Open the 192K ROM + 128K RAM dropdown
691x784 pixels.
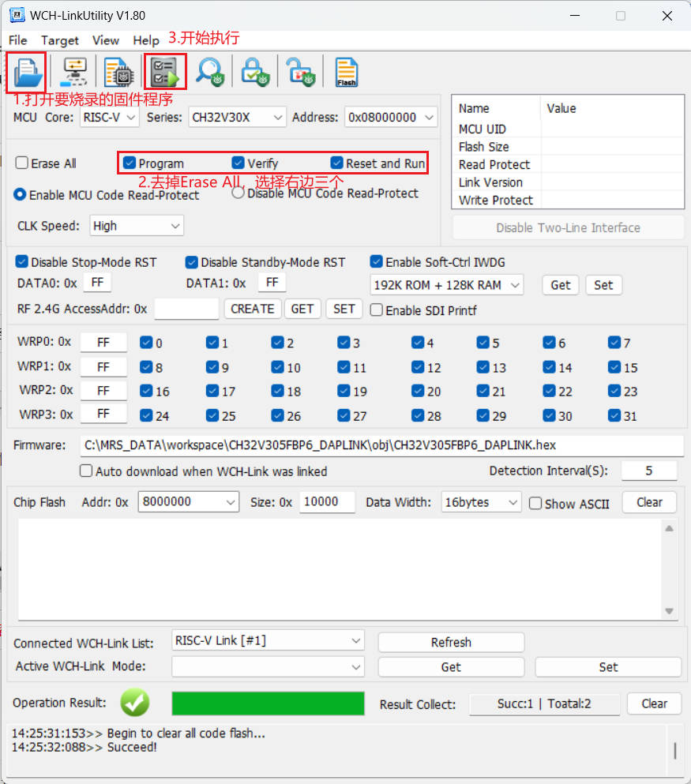pos(446,285)
